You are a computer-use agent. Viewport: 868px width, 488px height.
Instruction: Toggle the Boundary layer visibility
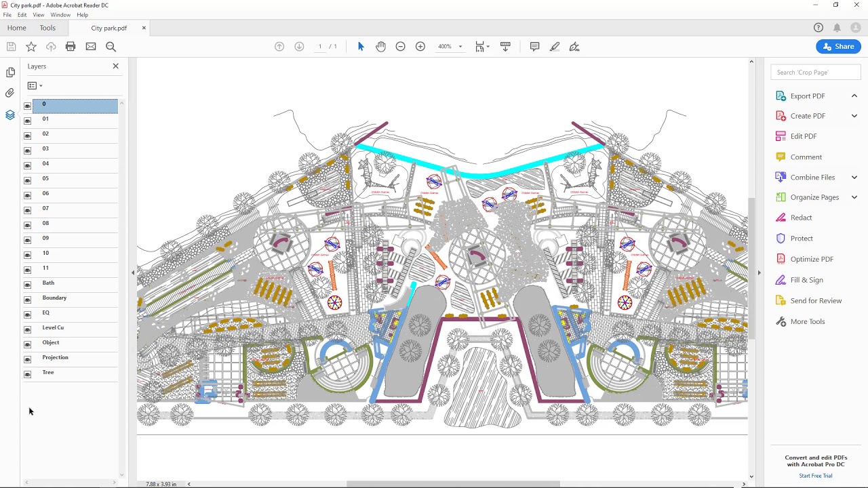click(27, 300)
